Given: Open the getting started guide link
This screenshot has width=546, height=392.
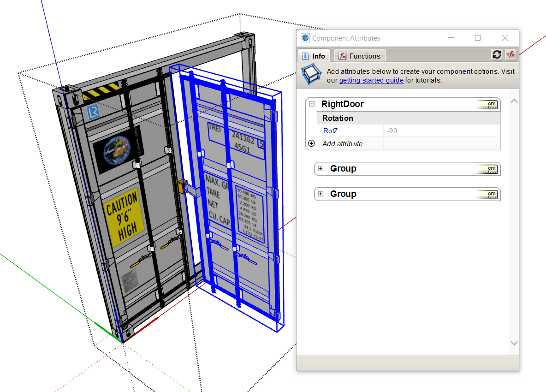Looking at the screenshot, I should point(371,80).
